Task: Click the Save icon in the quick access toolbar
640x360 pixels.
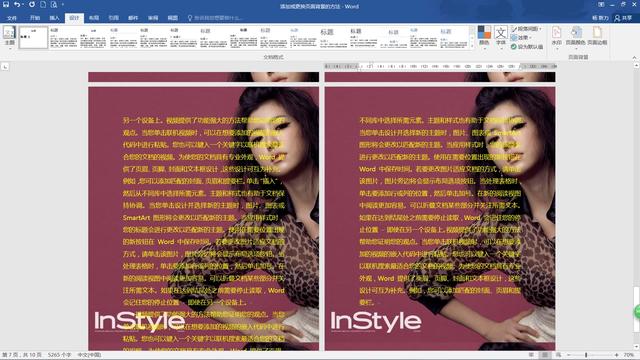Action: point(6,4)
